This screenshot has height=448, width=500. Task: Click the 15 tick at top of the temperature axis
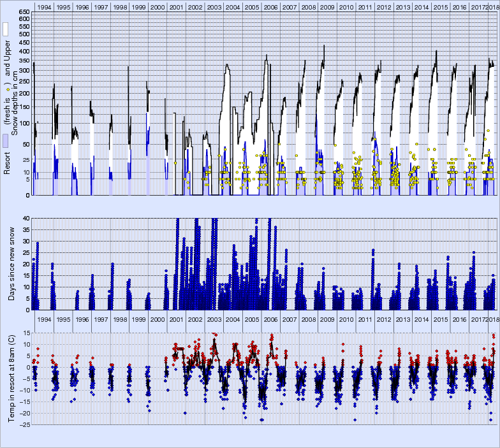coord(26,333)
